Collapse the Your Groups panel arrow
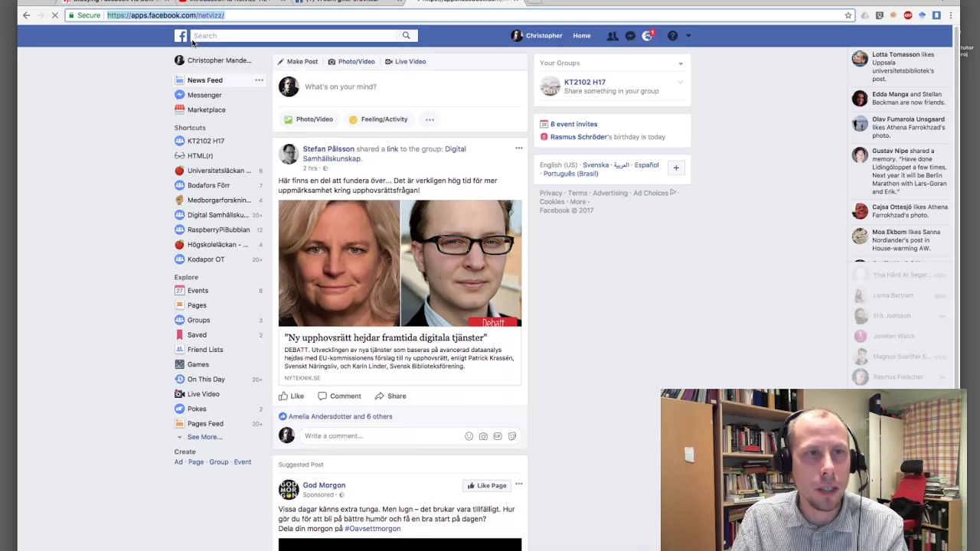Viewport: 980px width, 551px height. (681, 64)
